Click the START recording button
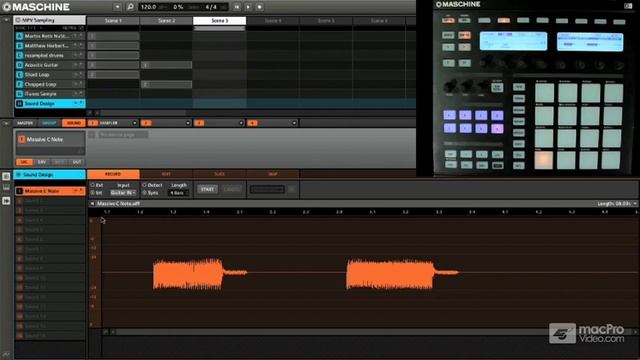The image size is (640, 360). pyautogui.click(x=207, y=189)
